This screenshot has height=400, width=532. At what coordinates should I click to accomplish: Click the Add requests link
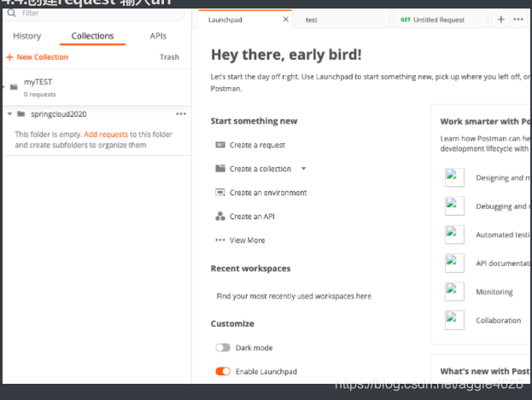coord(106,134)
